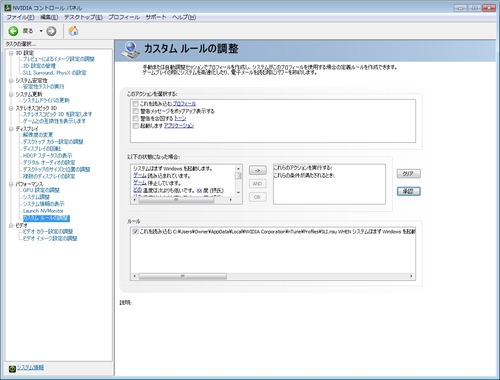500x380 pixels.
Task: Collapse the ステレオスコピック 3D tree group
Action: click(x=11, y=108)
